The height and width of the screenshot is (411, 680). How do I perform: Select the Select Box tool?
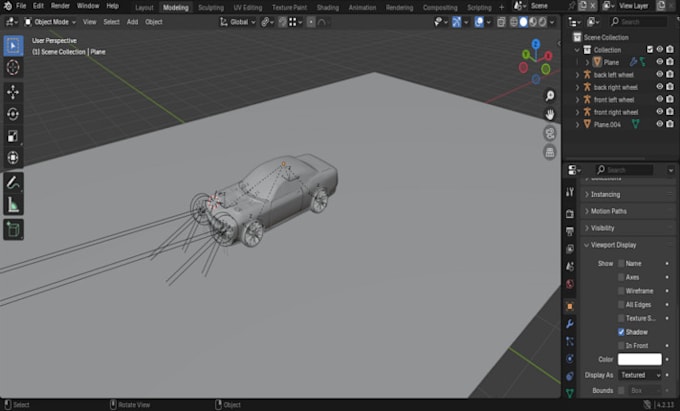point(13,46)
